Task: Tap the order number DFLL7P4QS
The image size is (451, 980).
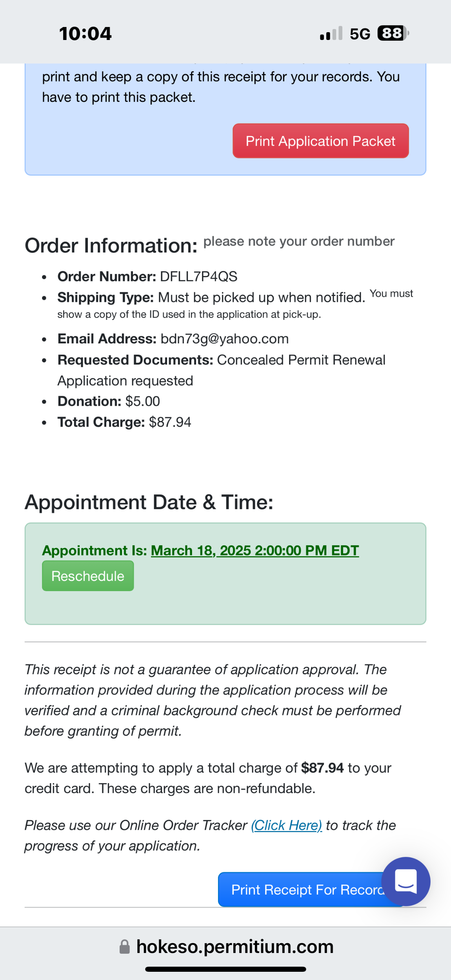Action: 198,277
